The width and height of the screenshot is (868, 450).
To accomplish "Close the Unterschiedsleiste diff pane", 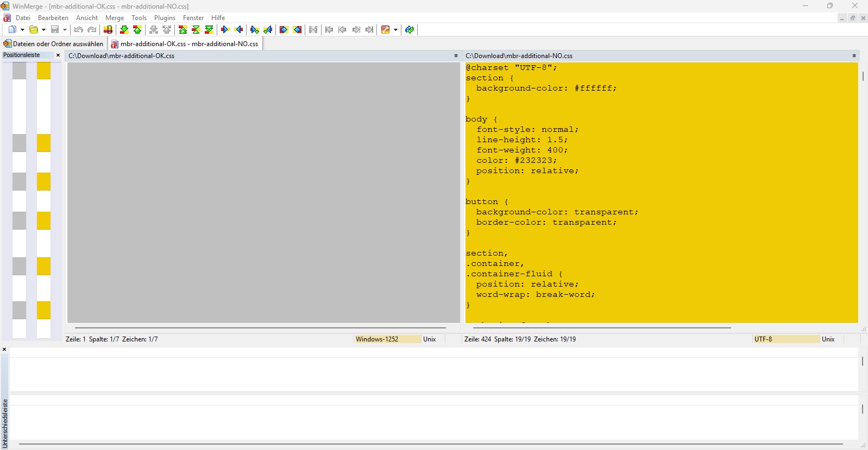I will [4, 350].
